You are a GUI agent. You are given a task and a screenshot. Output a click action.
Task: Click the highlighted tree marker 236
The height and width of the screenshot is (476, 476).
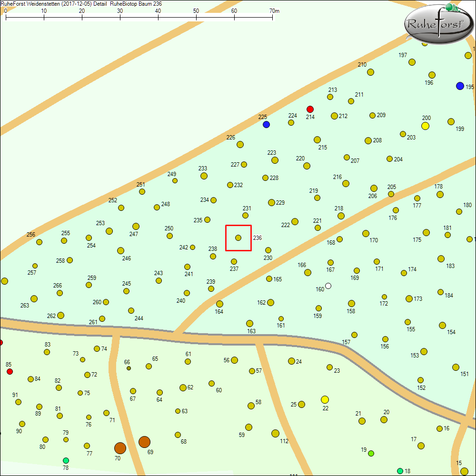click(238, 238)
